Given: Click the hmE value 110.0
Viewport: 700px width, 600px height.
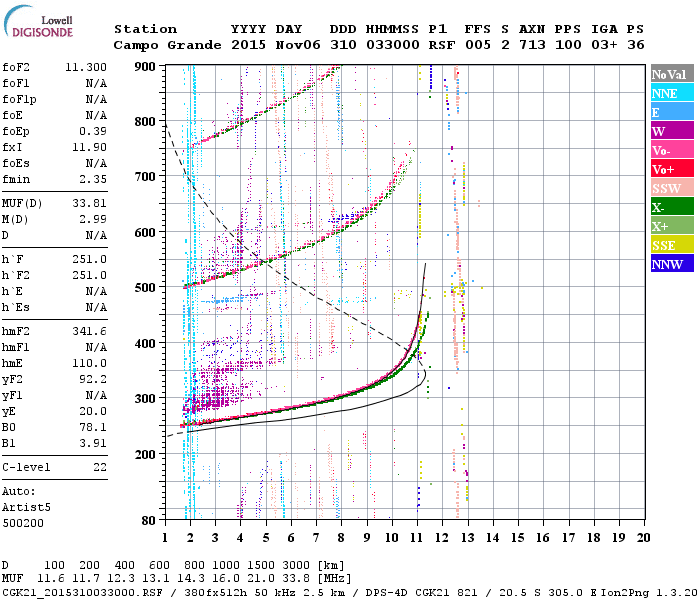Looking at the screenshot, I should click(x=89, y=363).
